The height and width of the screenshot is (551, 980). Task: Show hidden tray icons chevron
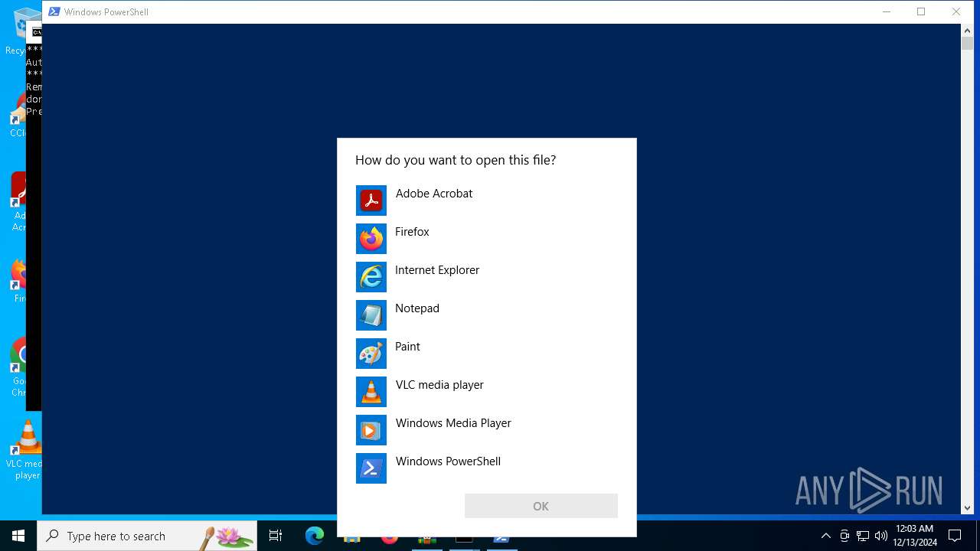[825, 536]
